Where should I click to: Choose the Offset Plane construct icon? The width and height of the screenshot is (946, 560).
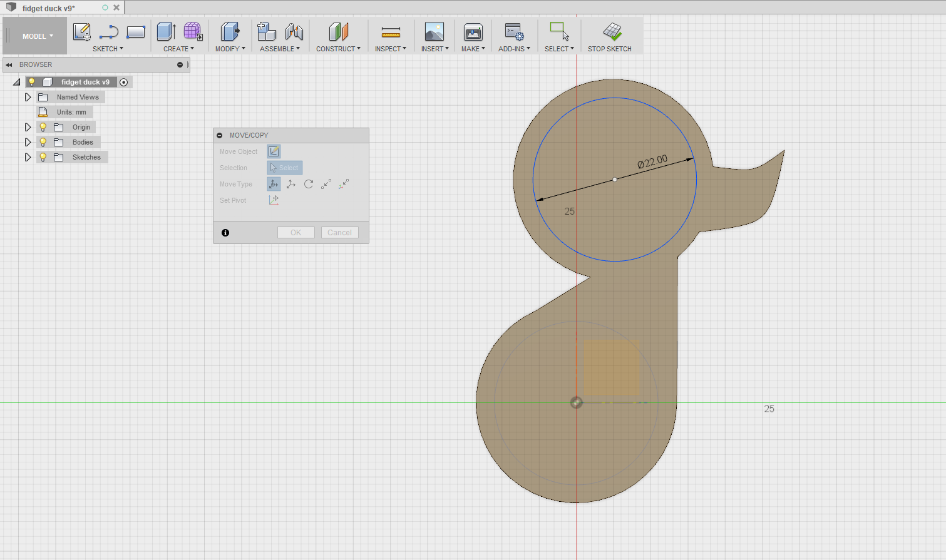(338, 31)
